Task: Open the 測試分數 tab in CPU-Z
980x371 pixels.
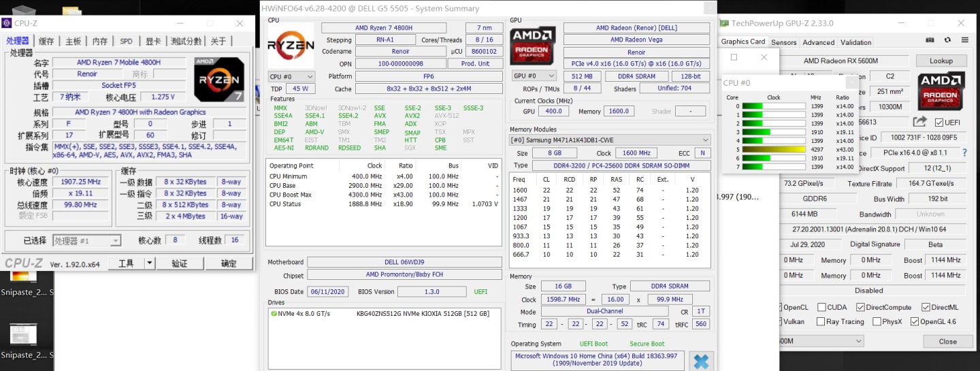Action: click(x=186, y=42)
